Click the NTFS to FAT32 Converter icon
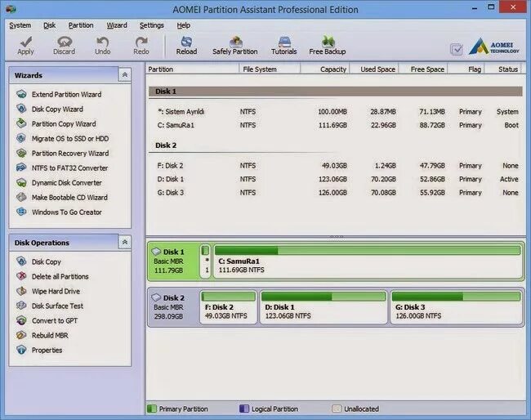 click(22, 168)
